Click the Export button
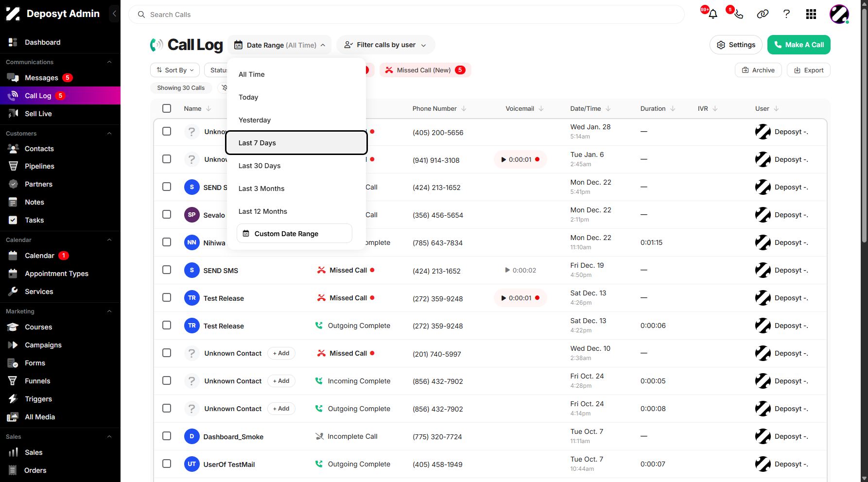868x482 pixels. coord(809,70)
